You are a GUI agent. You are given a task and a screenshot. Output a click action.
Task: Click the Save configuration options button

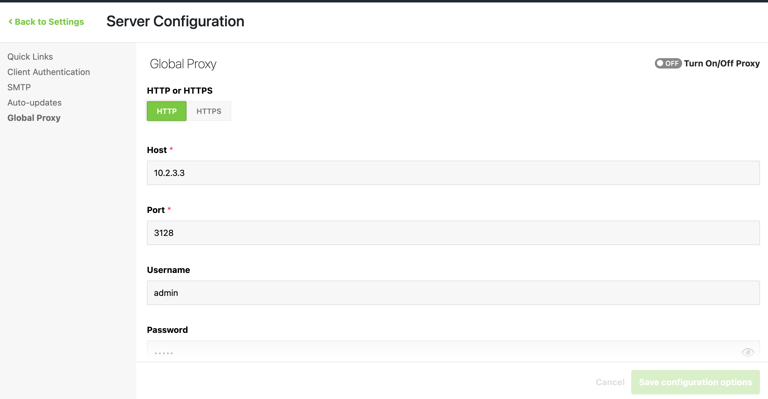point(695,382)
